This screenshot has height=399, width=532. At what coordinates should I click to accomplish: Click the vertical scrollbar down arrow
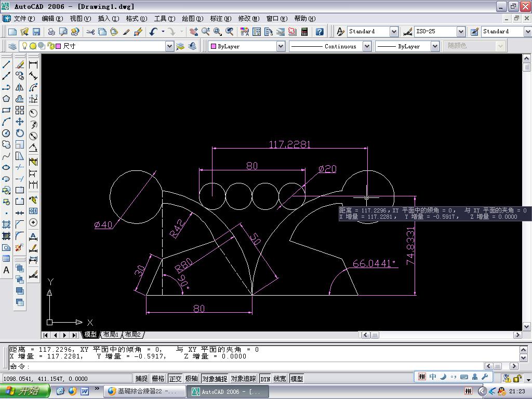click(526, 327)
